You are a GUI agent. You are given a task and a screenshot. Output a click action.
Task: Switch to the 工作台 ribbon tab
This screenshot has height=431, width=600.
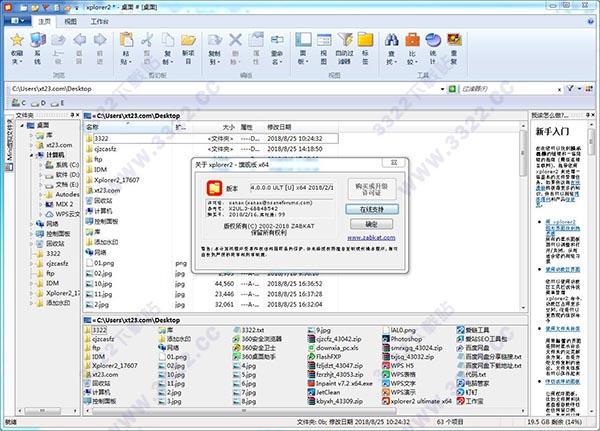tap(99, 21)
